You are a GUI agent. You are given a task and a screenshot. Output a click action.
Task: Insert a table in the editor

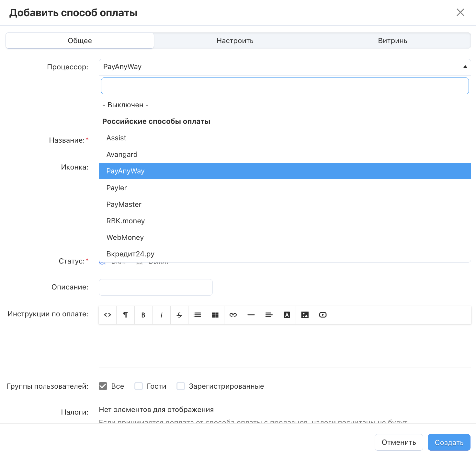[x=215, y=315]
